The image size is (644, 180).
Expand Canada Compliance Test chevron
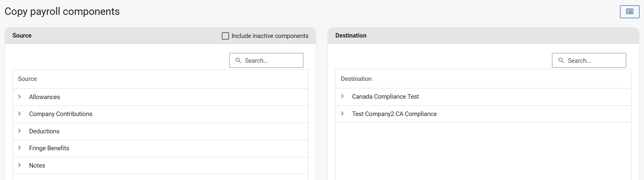[x=342, y=96]
